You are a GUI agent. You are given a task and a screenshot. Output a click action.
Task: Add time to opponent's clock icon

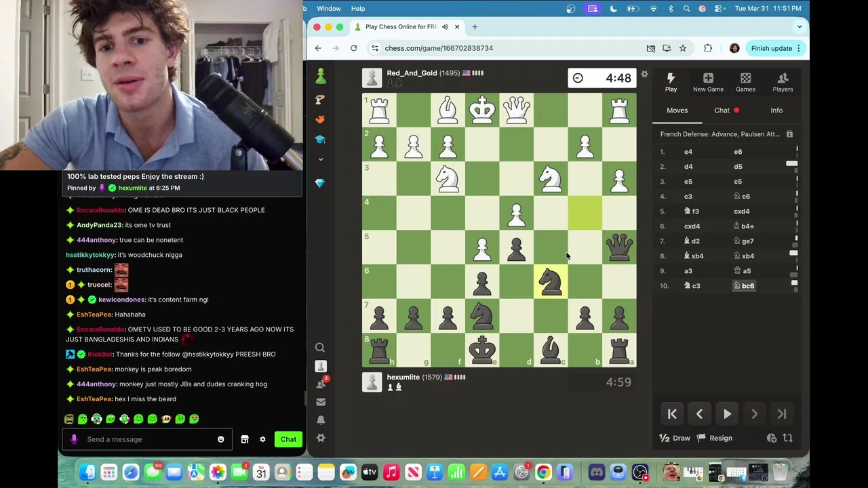coord(771,438)
